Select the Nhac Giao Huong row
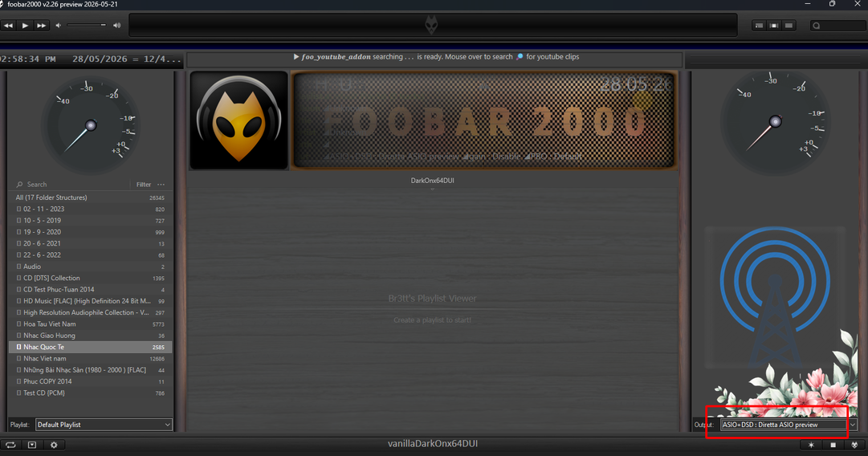This screenshot has height=456, width=868. pyautogui.click(x=90, y=336)
